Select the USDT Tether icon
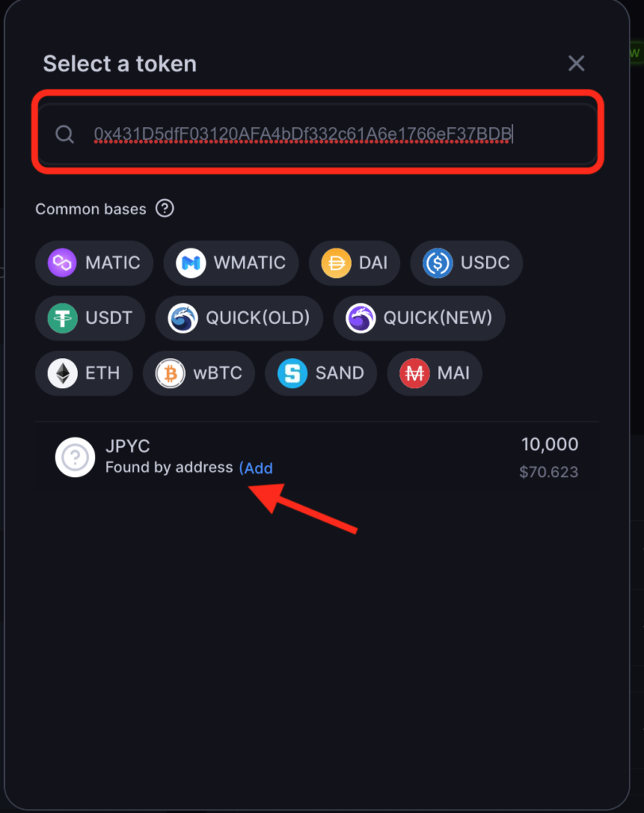This screenshot has height=813, width=644. click(62, 318)
